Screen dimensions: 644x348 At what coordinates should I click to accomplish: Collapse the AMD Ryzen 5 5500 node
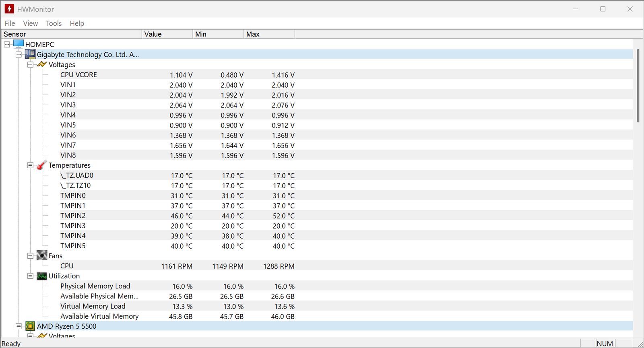[19, 326]
